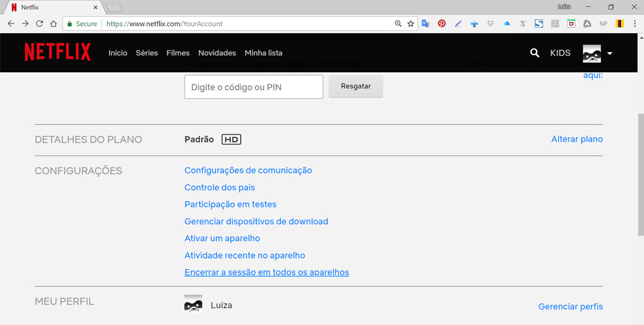
Task: Click the profile avatar in the header
Action: tap(591, 53)
